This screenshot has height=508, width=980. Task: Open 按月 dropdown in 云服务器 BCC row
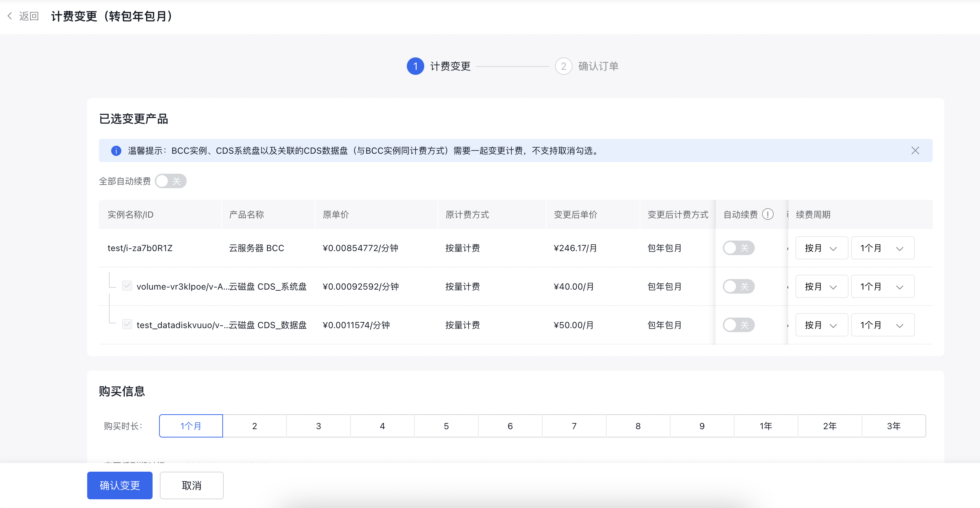click(x=821, y=248)
